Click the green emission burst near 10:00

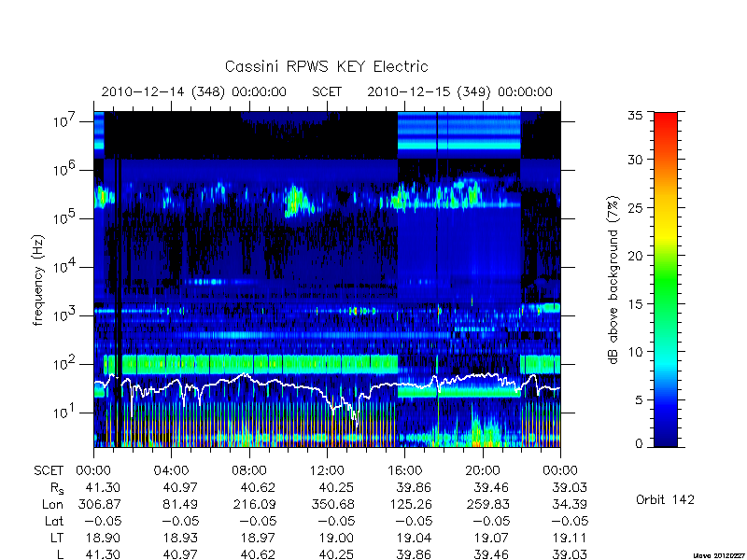(296, 201)
